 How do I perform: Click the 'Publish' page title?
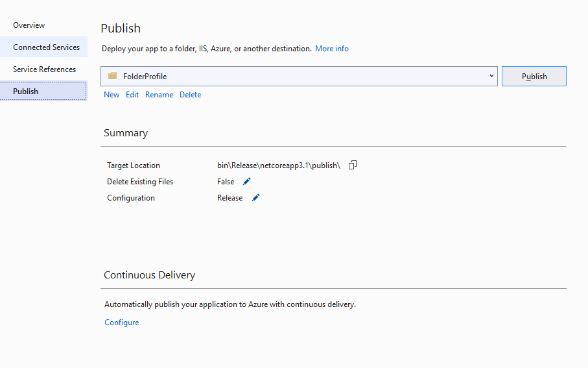pos(121,28)
